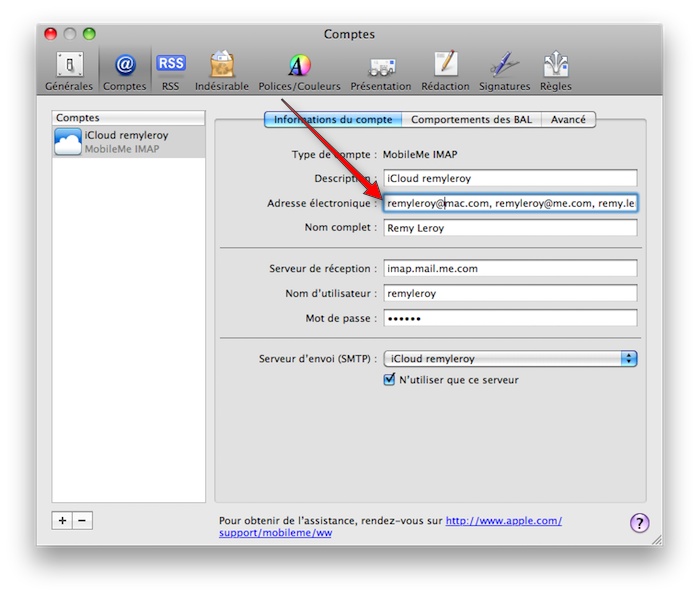The width and height of the screenshot is (700, 596).
Task: Open the Règles preferences pane
Action: point(556,71)
